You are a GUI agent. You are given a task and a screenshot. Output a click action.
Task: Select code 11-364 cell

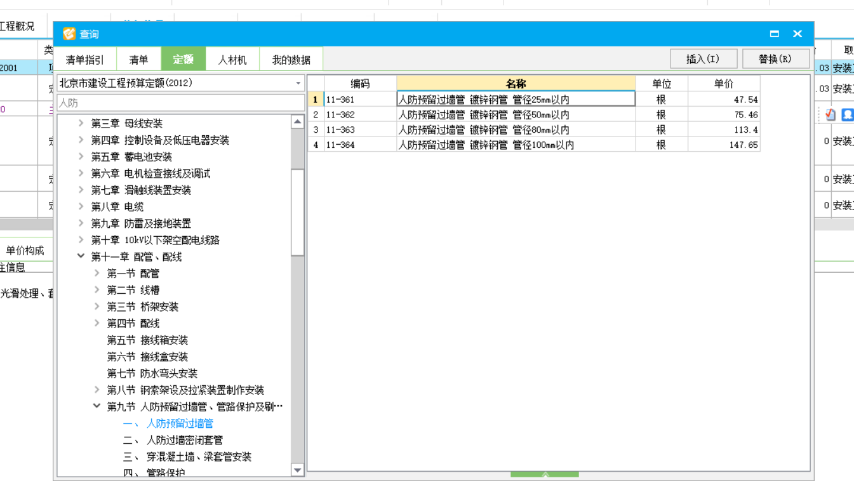click(x=360, y=145)
